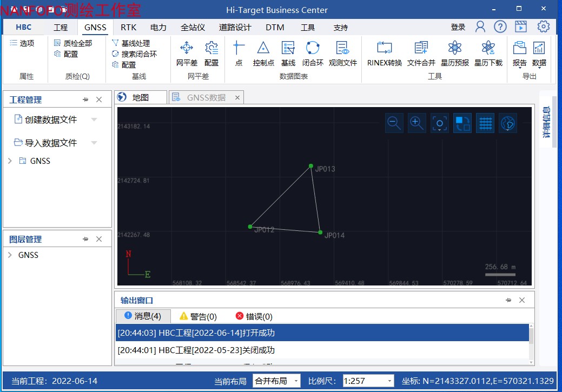Image resolution: width=562 pixels, height=392 pixels.
Task: Open the video tutorial icon
Action: (x=521, y=26)
